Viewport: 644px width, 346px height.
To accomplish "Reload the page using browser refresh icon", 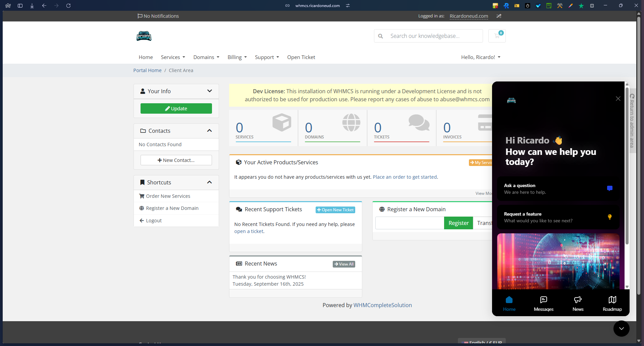I will click(68, 6).
